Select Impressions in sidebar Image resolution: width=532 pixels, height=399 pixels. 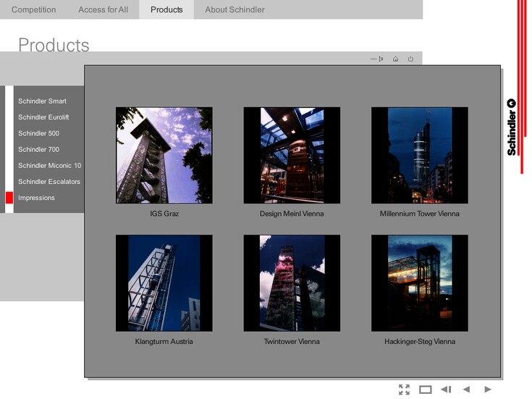point(36,198)
